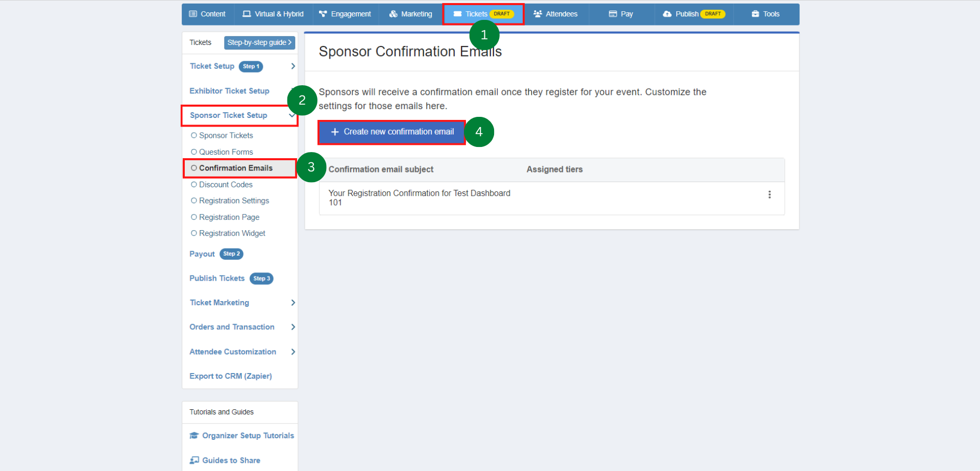Click the Pay credit card icon
The height and width of the screenshot is (471, 980).
tap(613, 14)
